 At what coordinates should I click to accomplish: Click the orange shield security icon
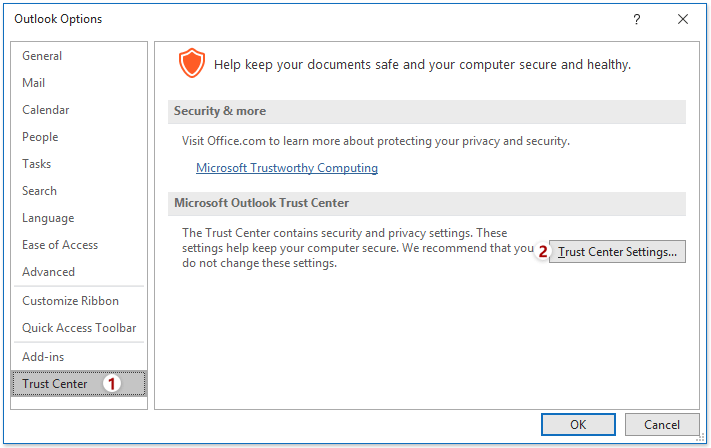192,63
